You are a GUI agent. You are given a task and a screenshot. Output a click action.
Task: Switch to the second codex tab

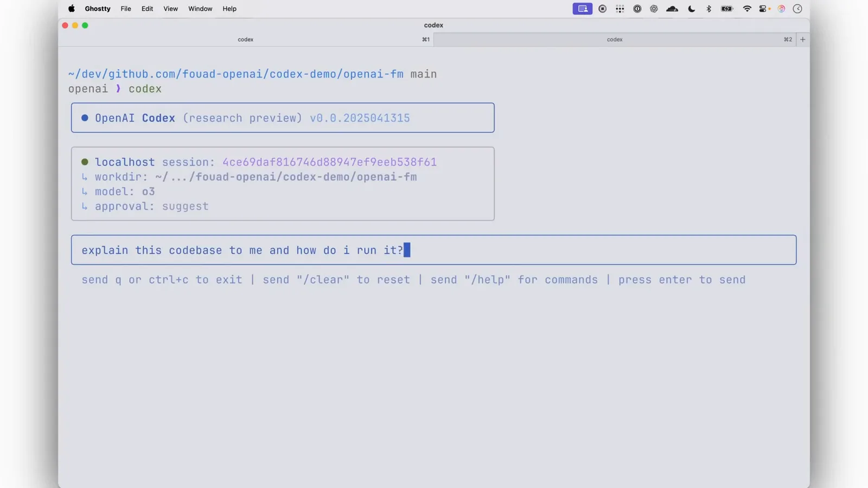pos(615,40)
